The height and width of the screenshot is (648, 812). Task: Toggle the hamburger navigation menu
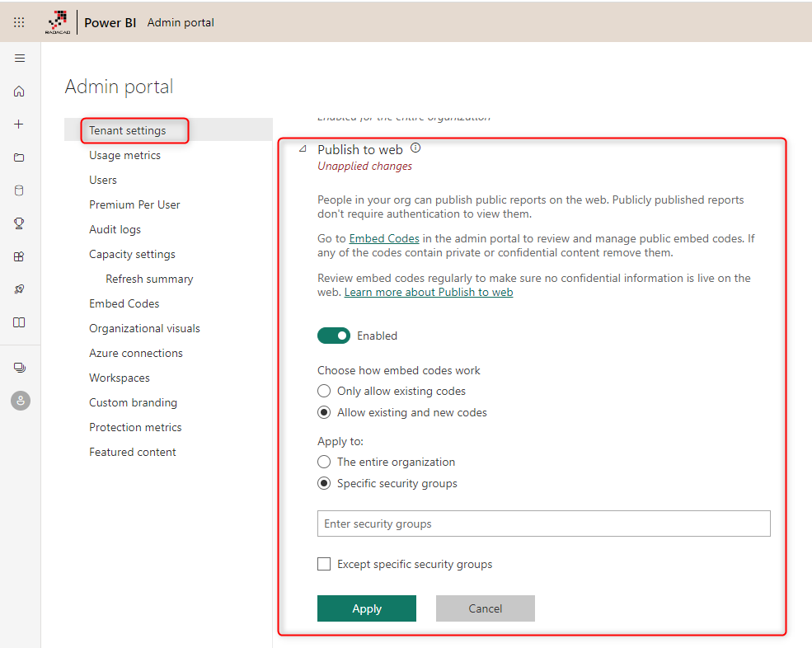20,59
